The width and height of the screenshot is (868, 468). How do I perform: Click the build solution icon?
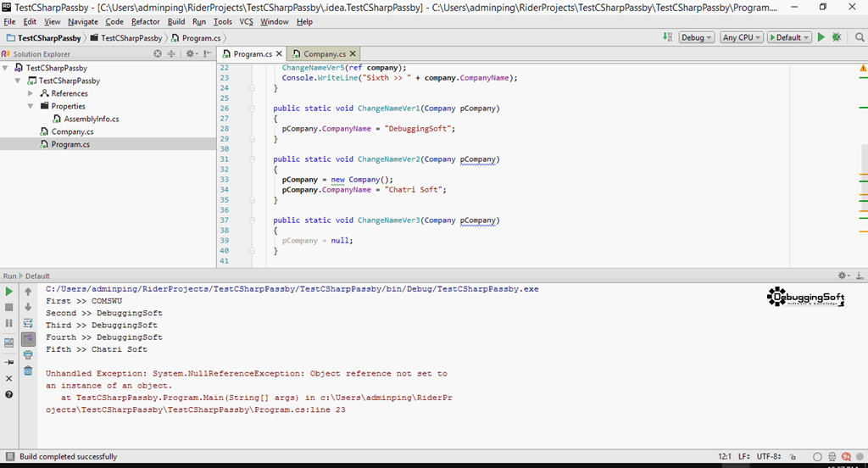(667, 37)
